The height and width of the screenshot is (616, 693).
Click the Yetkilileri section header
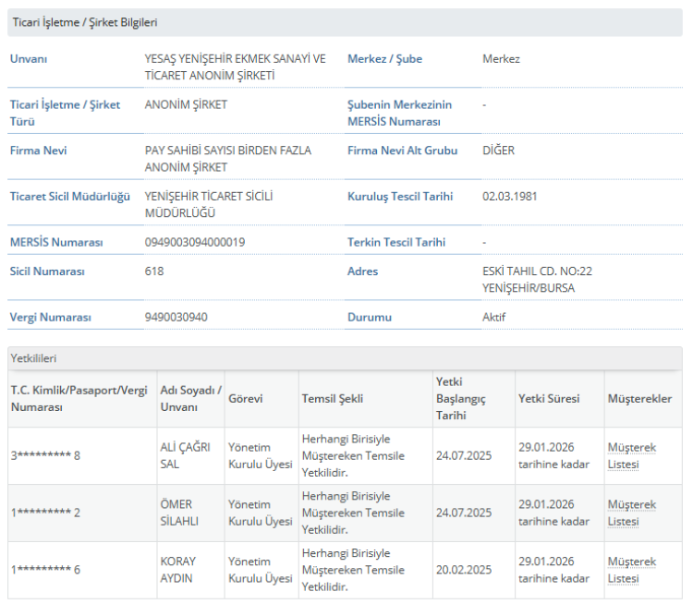coord(33,357)
